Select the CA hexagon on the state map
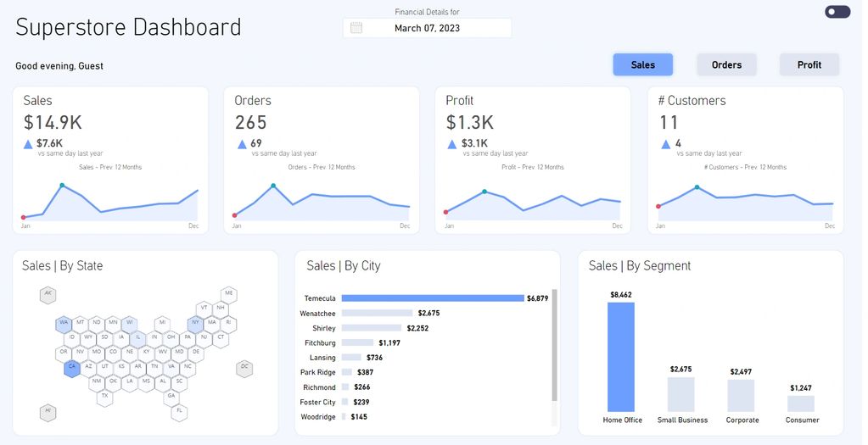 pyautogui.click(x=72, y=368)
